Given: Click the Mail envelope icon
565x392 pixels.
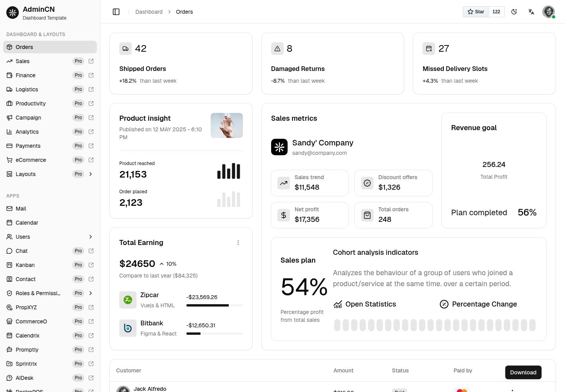Looking at the screenshot, I should (9, 209).
